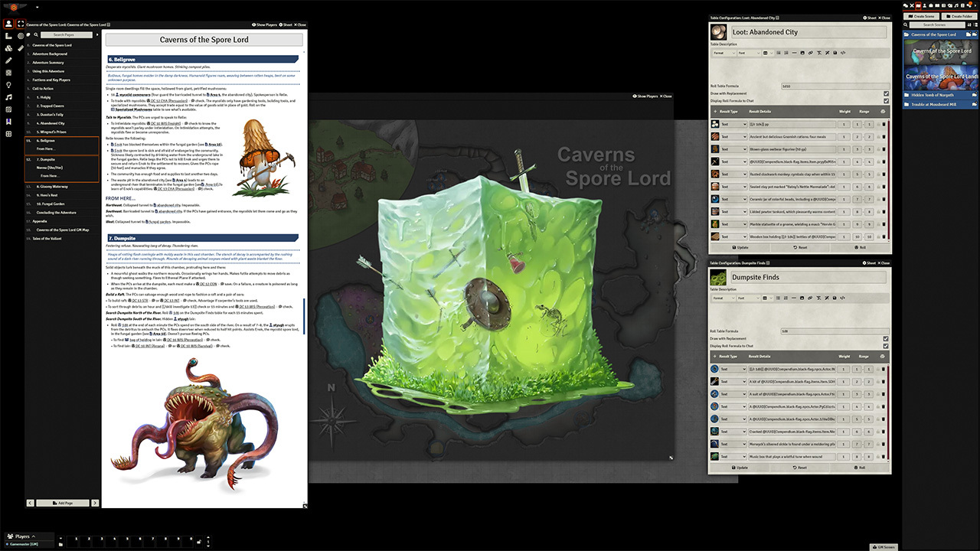
Task: Toggle Display Roll Formula to Chat in Loot table
Action: 886,100
